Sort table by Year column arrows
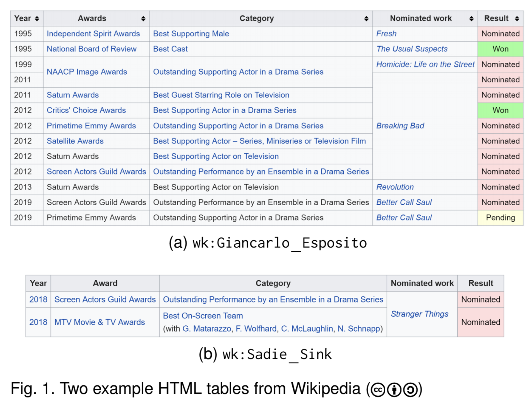Image resolution: width=532 pixels, height=413 pixels. click(x=37, y=19)
